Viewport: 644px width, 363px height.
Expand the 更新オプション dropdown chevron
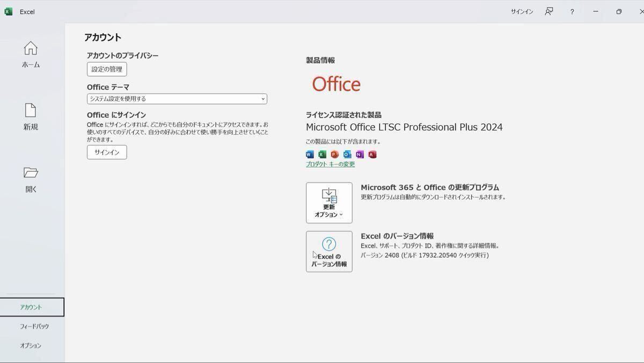341,214
